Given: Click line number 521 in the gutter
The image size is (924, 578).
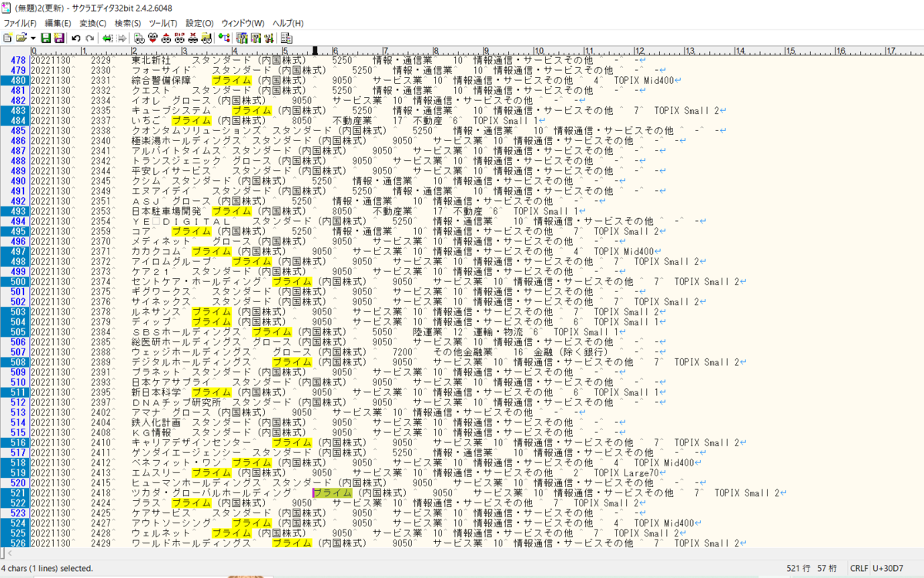Looking at the screenshot, I should point(18,492).
